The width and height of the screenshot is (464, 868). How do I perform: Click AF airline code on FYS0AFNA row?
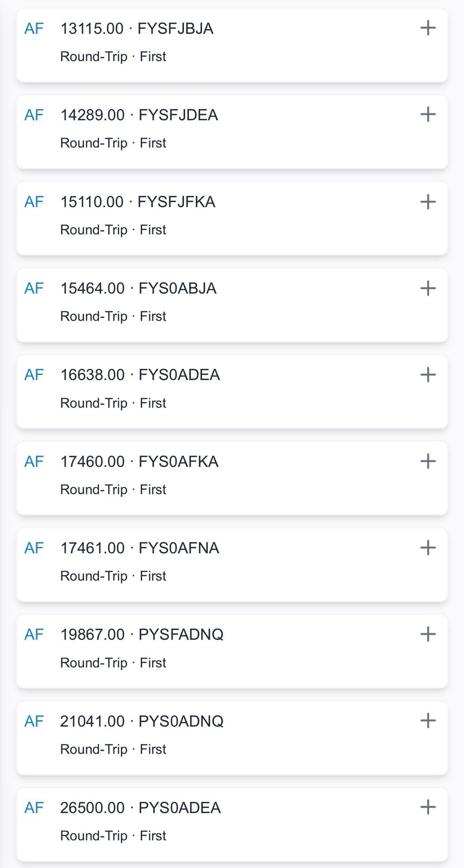coord(34,548)
